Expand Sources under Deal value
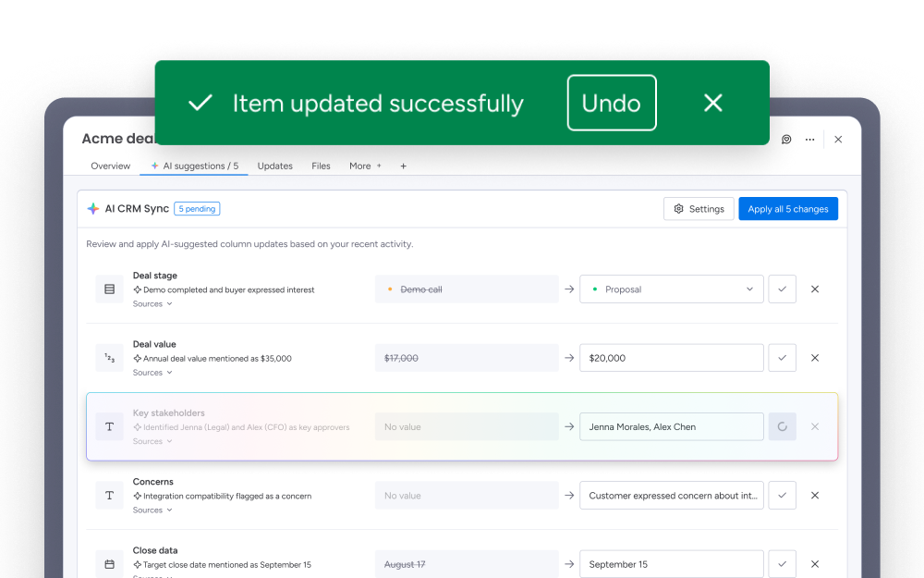The image size is (924, 578). (152, 373)
